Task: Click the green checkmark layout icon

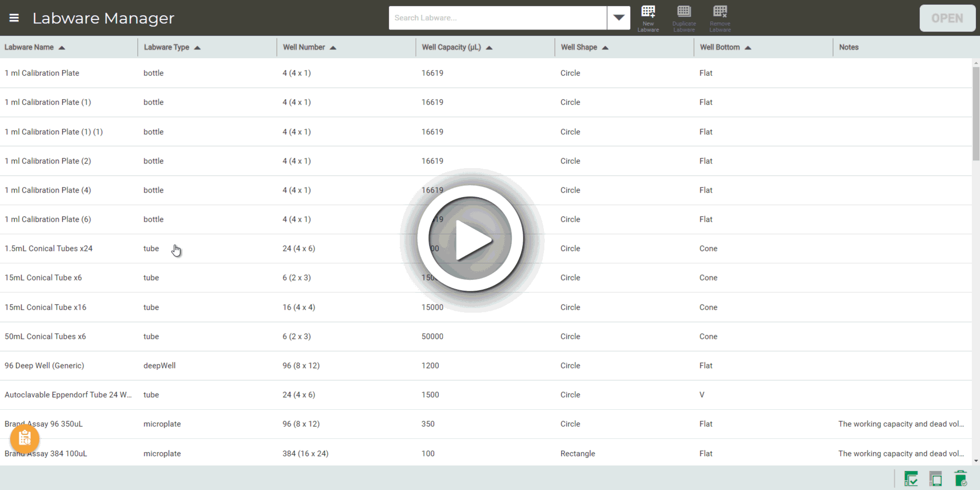Action: (911, 479)
